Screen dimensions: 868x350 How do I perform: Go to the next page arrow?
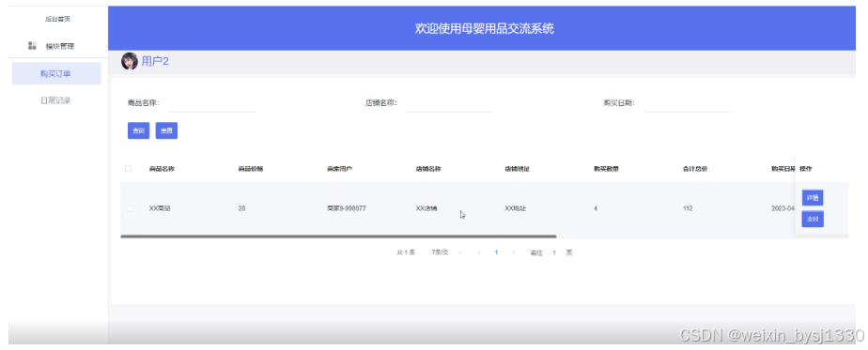(x=513, y=252)
